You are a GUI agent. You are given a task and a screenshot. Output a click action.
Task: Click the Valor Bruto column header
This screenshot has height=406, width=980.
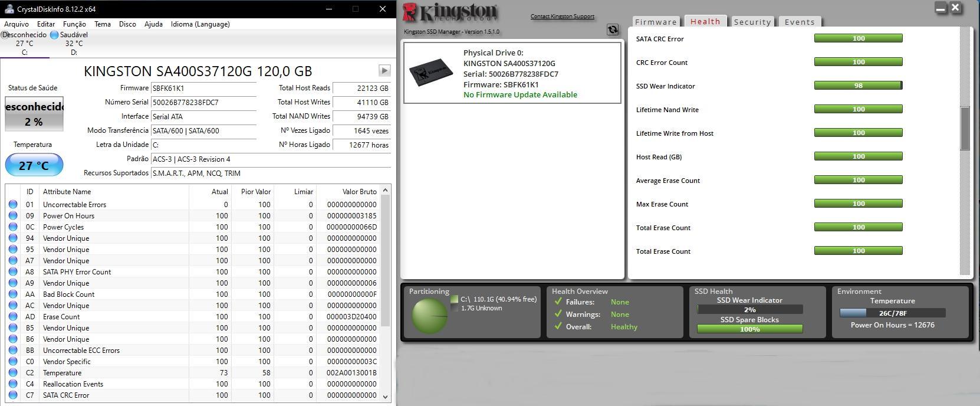coord(349,192)
